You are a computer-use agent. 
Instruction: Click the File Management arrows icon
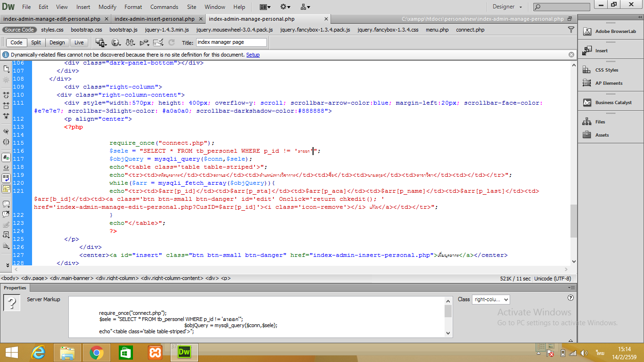130,42
